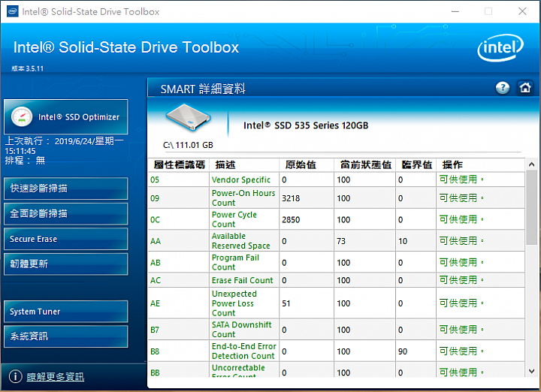
Task: Click the Intel app icon in title bar
Action: (x=13, y=11)
